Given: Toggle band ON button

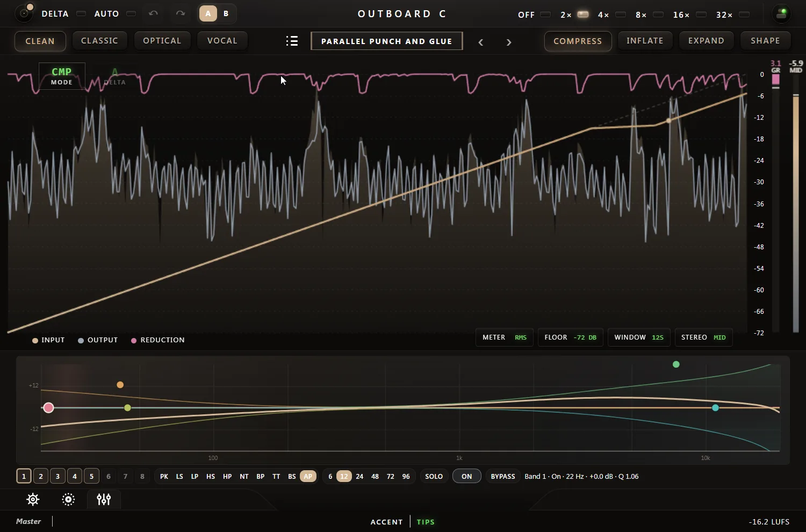Looking at the screenshot, I should (x=466, y=476).
